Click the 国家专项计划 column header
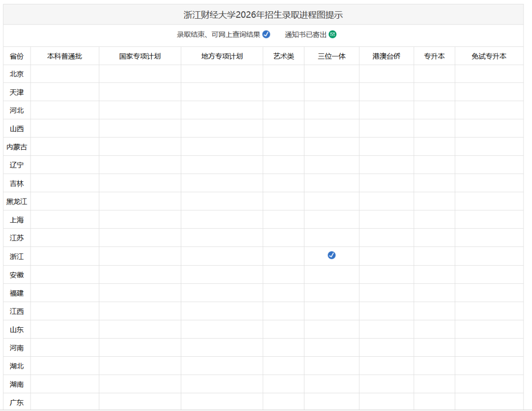Image resolution: width=532 pixels, height=411 pixels. (x=140, y=56)
